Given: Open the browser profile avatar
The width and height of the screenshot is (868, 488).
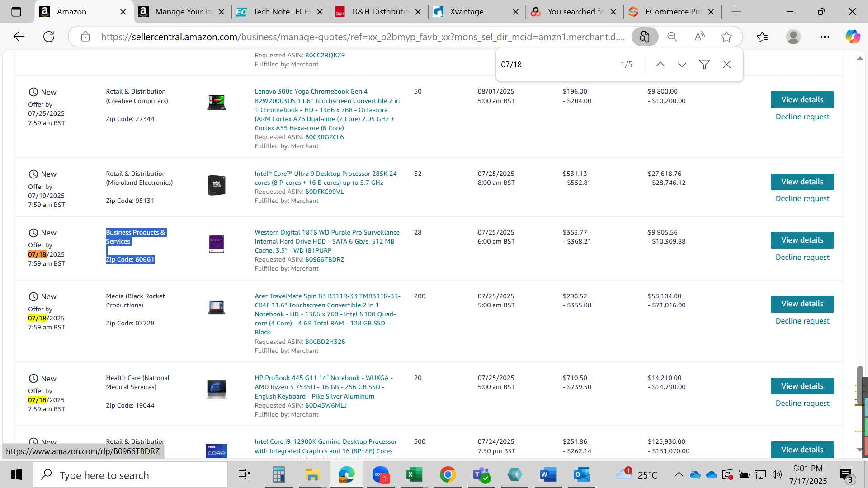Looking at the screenshot, I should [x=793, y=37].
